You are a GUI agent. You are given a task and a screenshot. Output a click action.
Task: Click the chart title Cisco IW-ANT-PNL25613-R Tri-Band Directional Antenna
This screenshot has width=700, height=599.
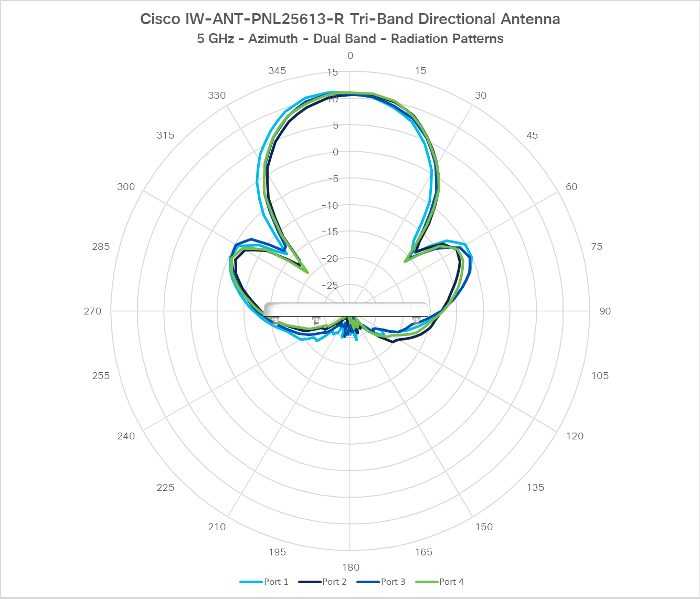coord(350,19)
